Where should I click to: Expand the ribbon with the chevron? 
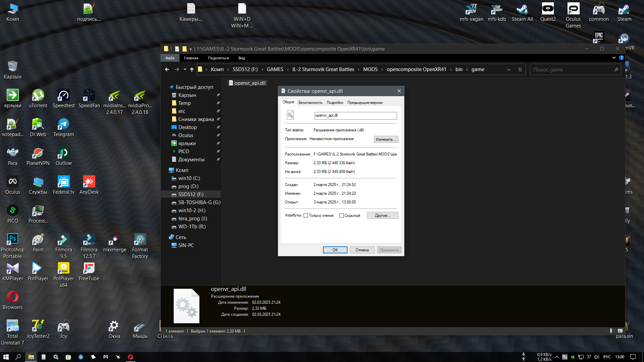pos(614,58)
